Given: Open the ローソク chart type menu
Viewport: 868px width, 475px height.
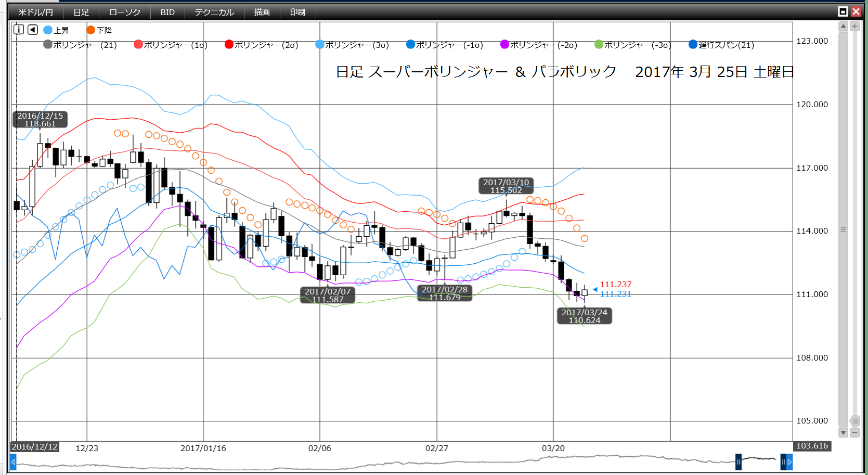Looking at the screenshot, I should [125, 12].
